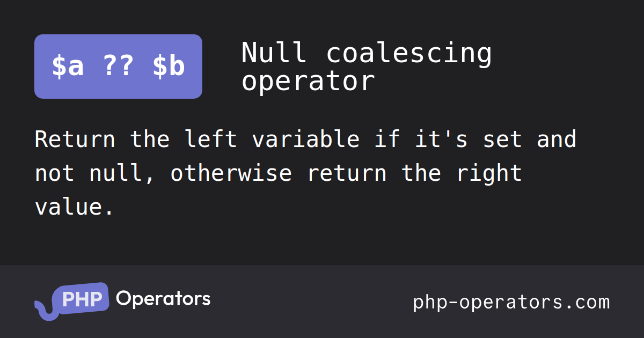This screenshot has height=338, width=644.
Task: Click the words left variable in the description
Action: click(272, 139)
